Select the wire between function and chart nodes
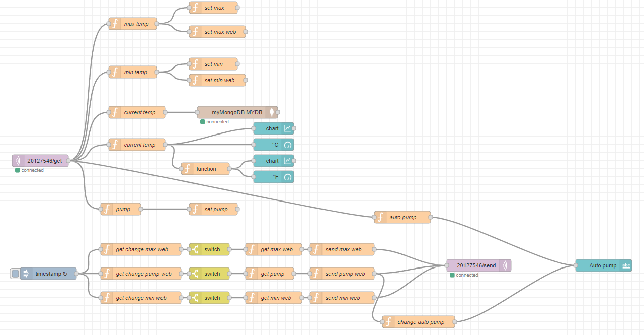 (x=243, y=164)
